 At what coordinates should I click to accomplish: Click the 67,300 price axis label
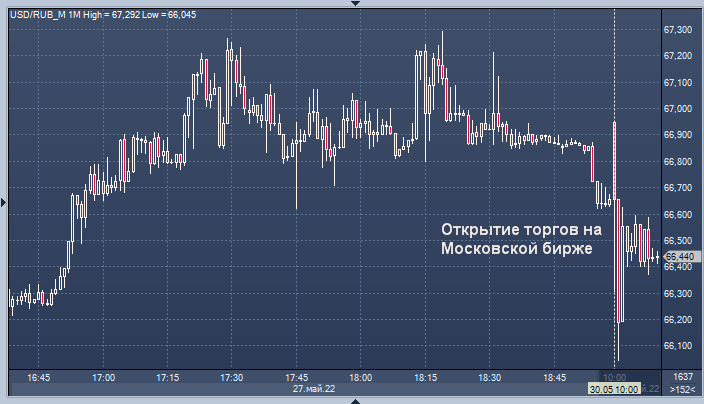(x=678, y=29)
